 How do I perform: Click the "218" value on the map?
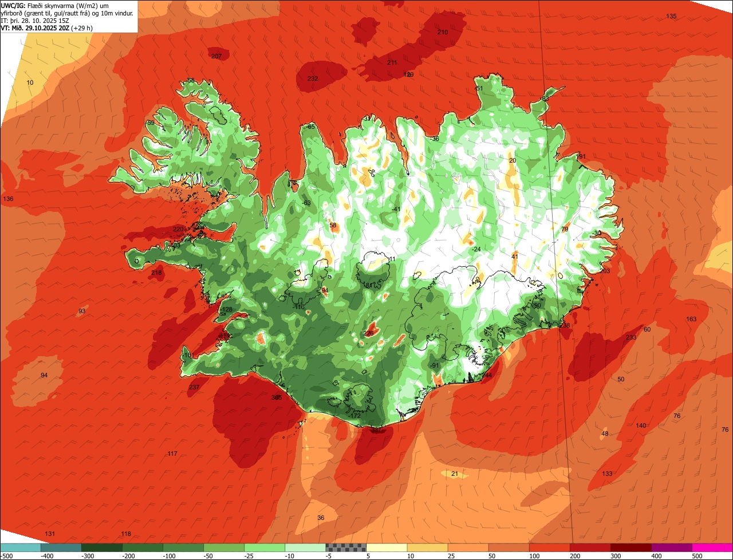(x=156, y=273)
